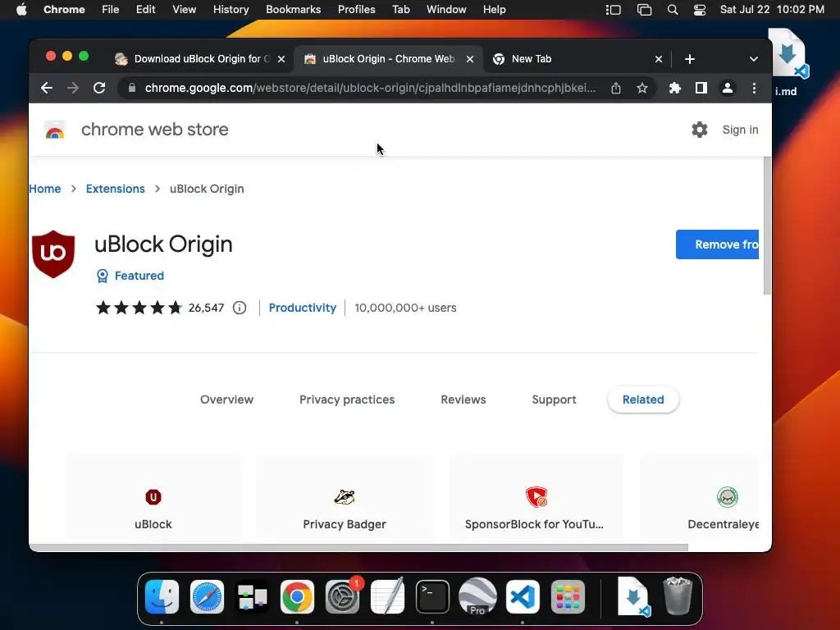The height and width of the screenshot is (630, 840).
Task: Follow the Home breadcrumb link
Action: click(x=45, y=189)
